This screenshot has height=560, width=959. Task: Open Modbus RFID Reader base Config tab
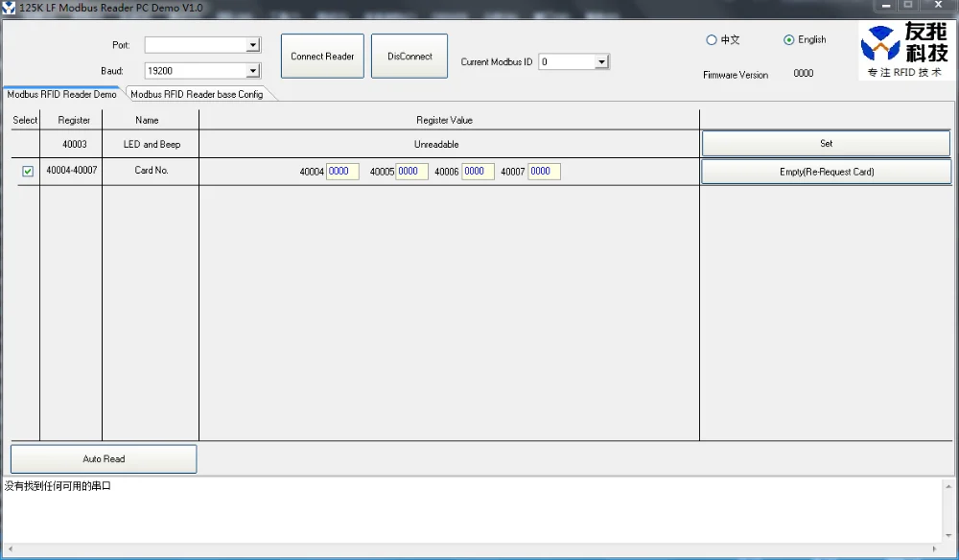[197, 94]
